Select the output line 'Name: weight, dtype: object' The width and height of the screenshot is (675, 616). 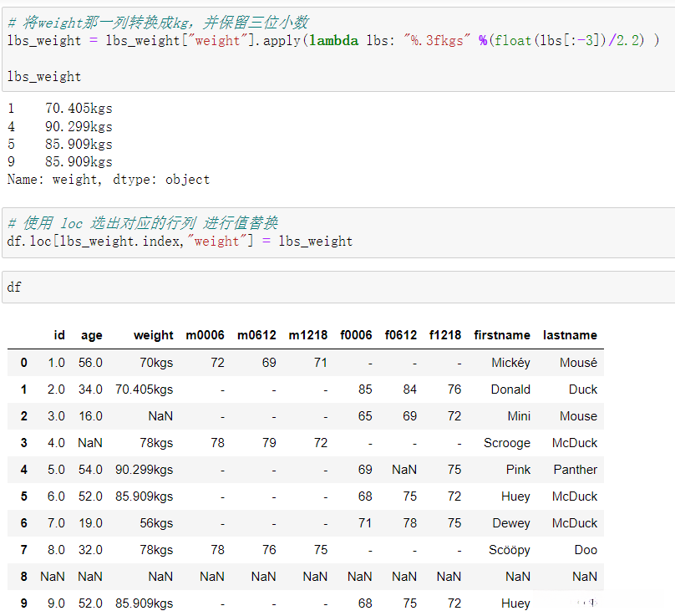[x=109, y=180]
